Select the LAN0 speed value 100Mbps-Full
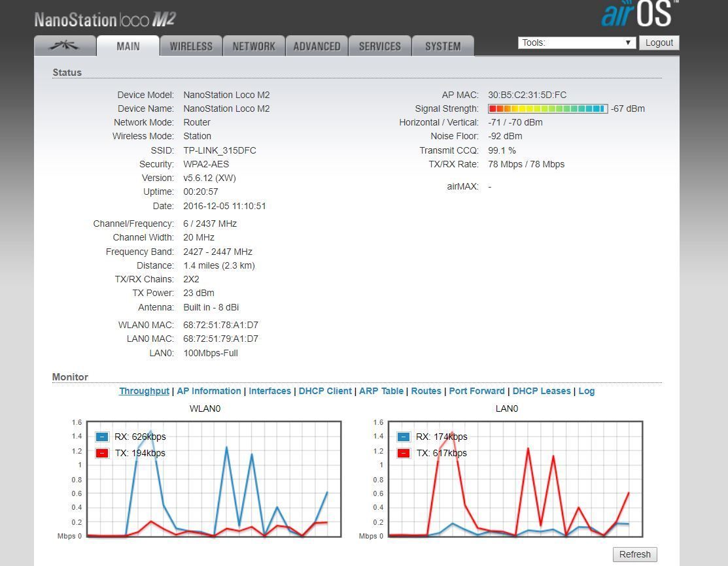 [x=211, y=353]
